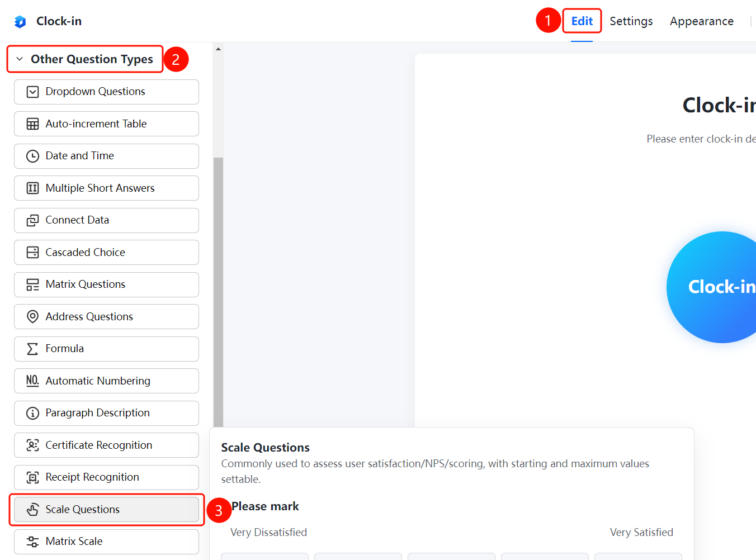Click the Scale Questions hand-pointer icon

click(33, 510)
